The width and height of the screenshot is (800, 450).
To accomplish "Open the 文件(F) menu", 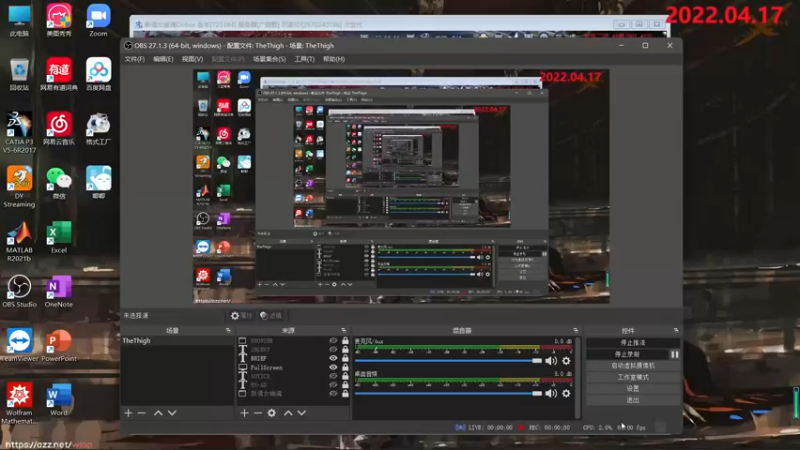I will [x=135, y=59].
